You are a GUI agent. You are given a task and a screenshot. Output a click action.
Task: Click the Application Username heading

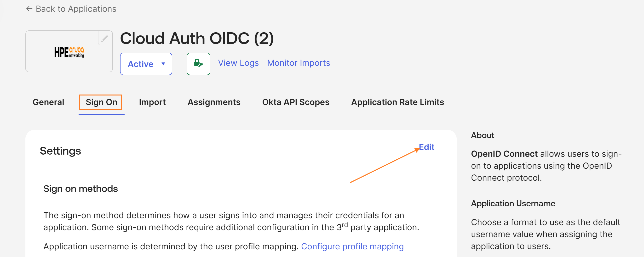point(513,203)
